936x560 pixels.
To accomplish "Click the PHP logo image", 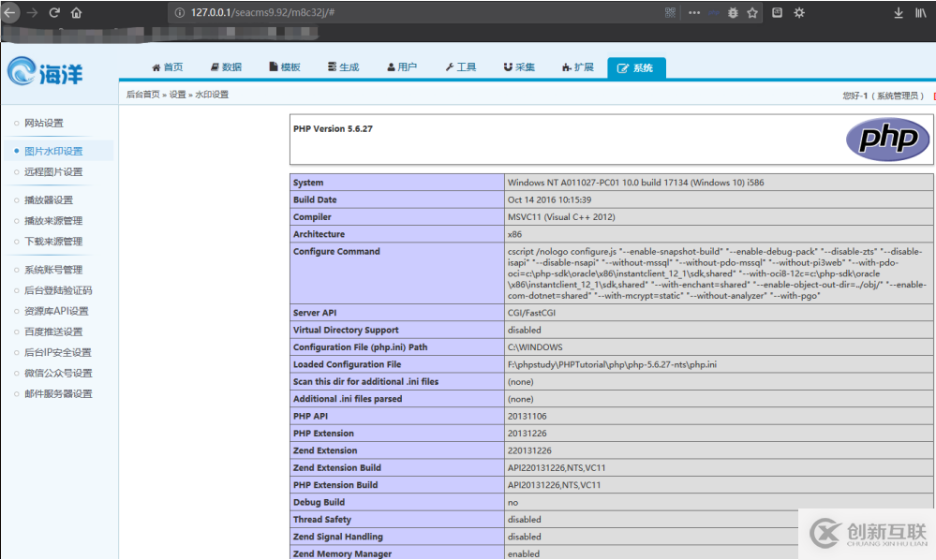I will (x=887, y=139).
